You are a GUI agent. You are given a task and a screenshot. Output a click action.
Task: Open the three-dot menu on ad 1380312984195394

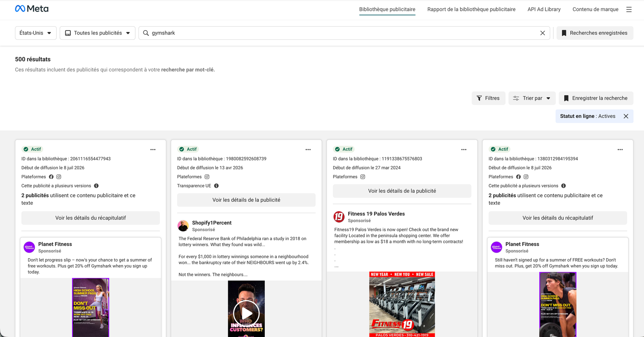click(x=620, y=150)
